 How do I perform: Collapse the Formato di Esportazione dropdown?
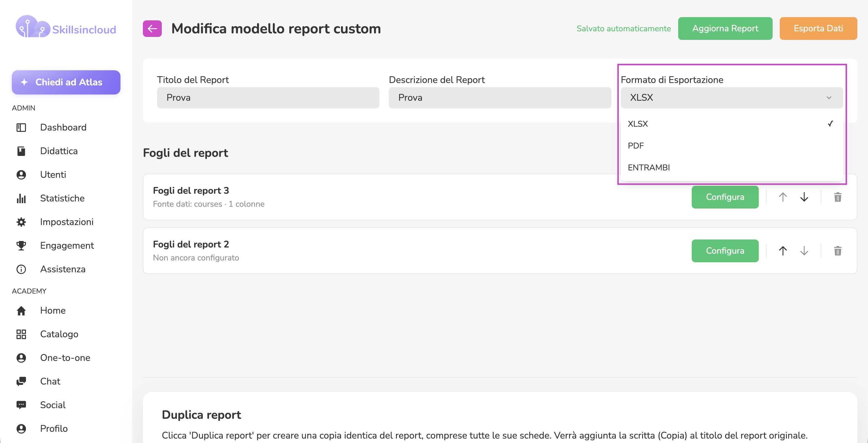pos(732,98)
